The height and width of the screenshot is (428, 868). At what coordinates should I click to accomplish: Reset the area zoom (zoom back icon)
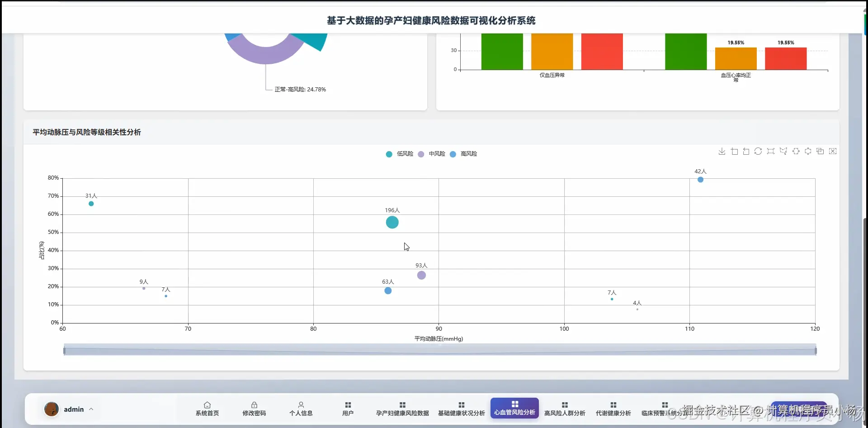[746, 151]
